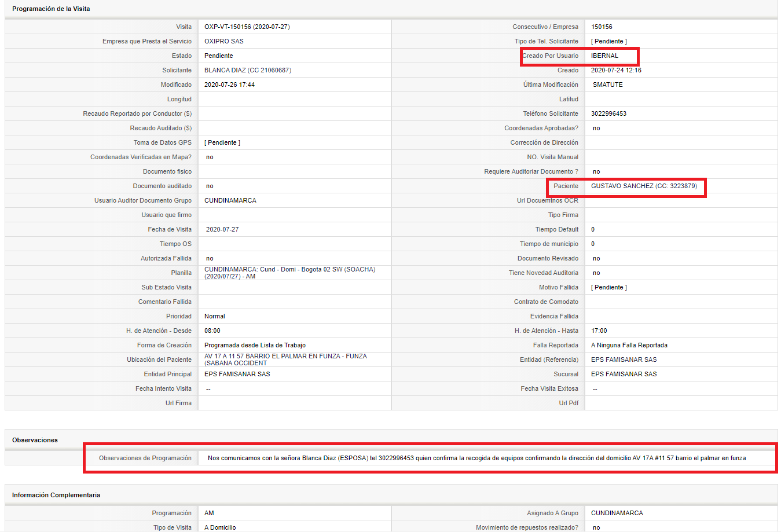Click the Recaudo Reportado por Conductor label
781x532 pixels.
click(137, 113)
